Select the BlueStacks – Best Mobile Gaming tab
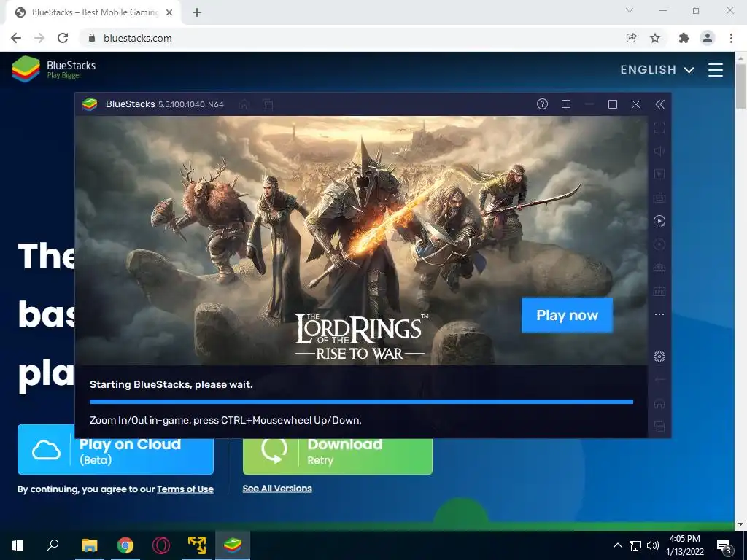747x560 pixels. click(x=94, y=12)
